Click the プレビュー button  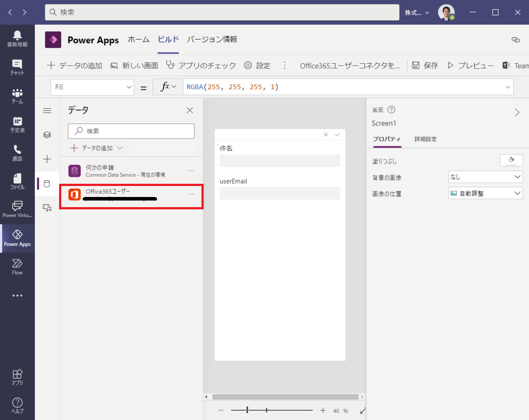[470, 66]
